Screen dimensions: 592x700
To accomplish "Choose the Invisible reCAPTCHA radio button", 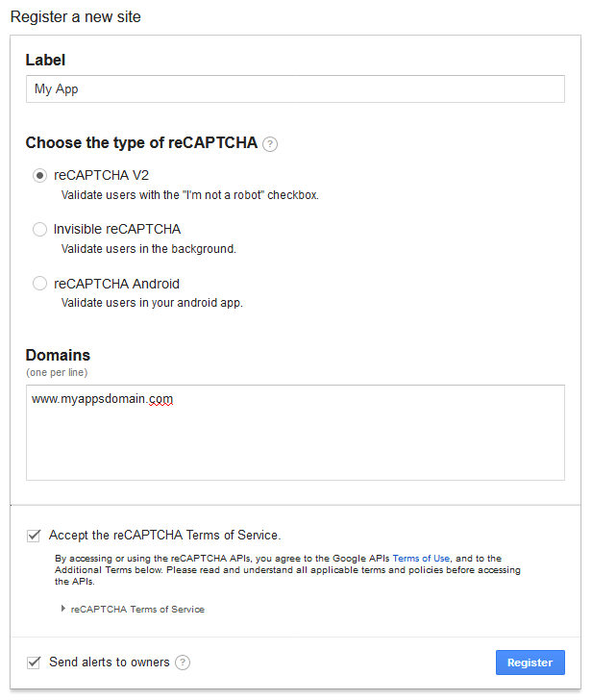I will (39, 229).
